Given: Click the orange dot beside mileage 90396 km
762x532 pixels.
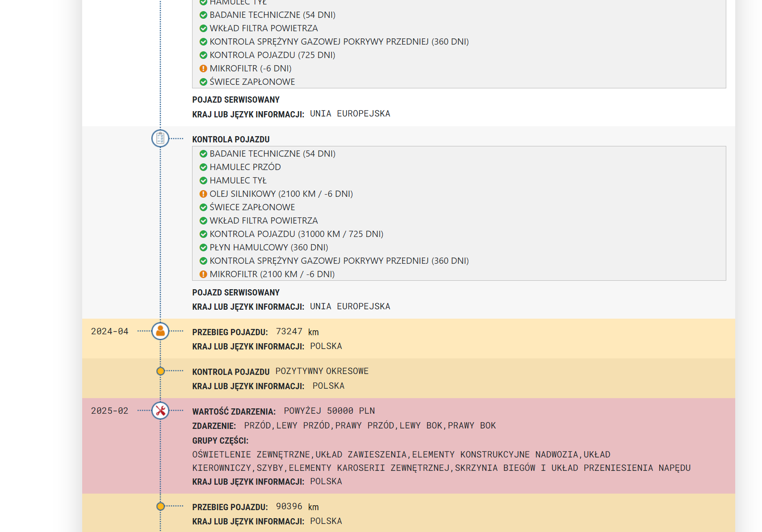Looking at the screenshot, I should tap(161, 507).
